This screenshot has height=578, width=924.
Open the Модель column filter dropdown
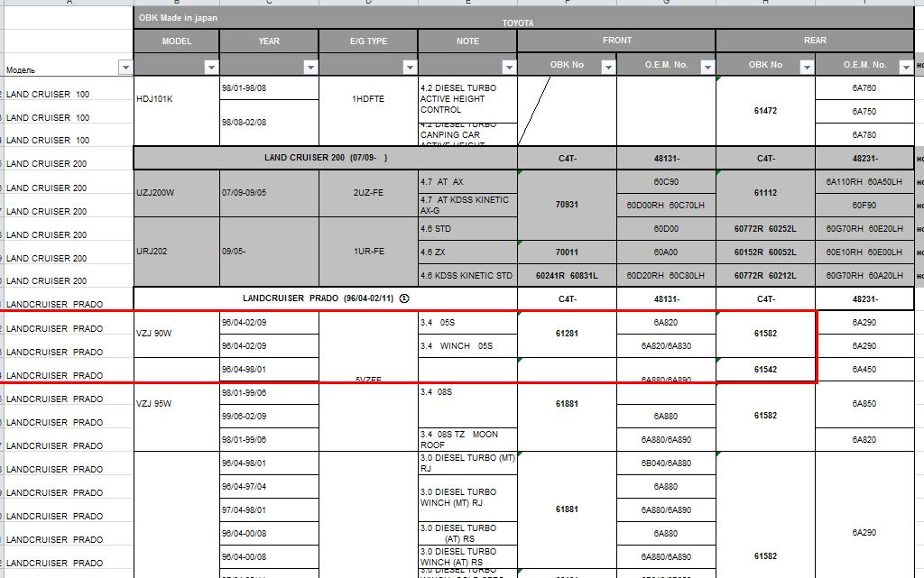(x=125, y=68)
